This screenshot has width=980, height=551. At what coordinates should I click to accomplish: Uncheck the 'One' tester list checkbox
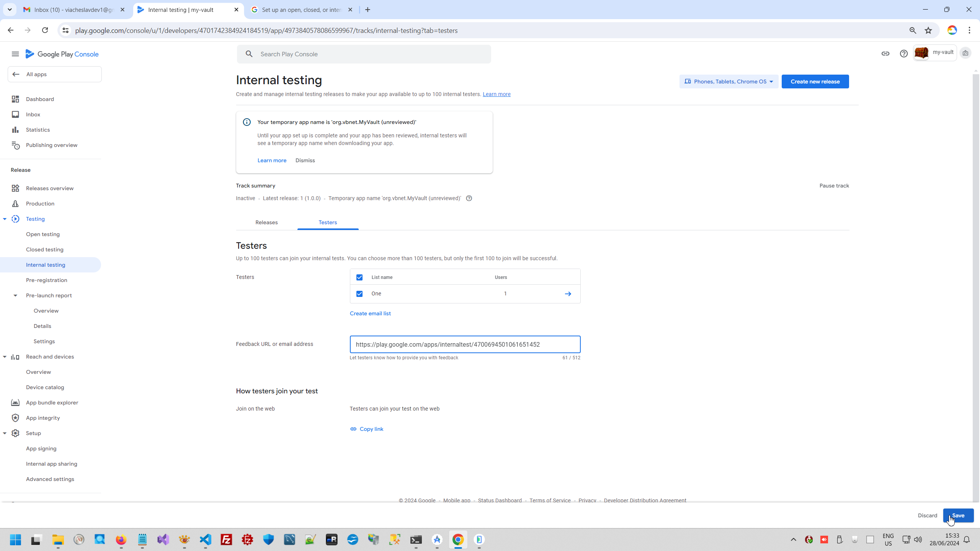coord(359,294)
